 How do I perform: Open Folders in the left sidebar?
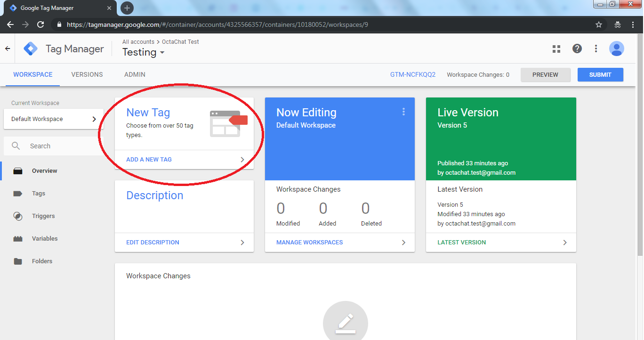point(42,261)
